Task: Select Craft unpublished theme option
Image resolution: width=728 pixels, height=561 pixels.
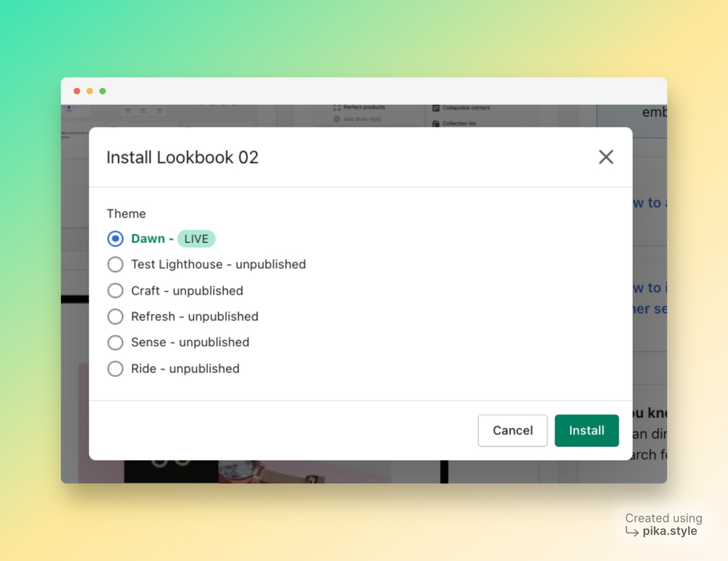Action: coord(115,291)
